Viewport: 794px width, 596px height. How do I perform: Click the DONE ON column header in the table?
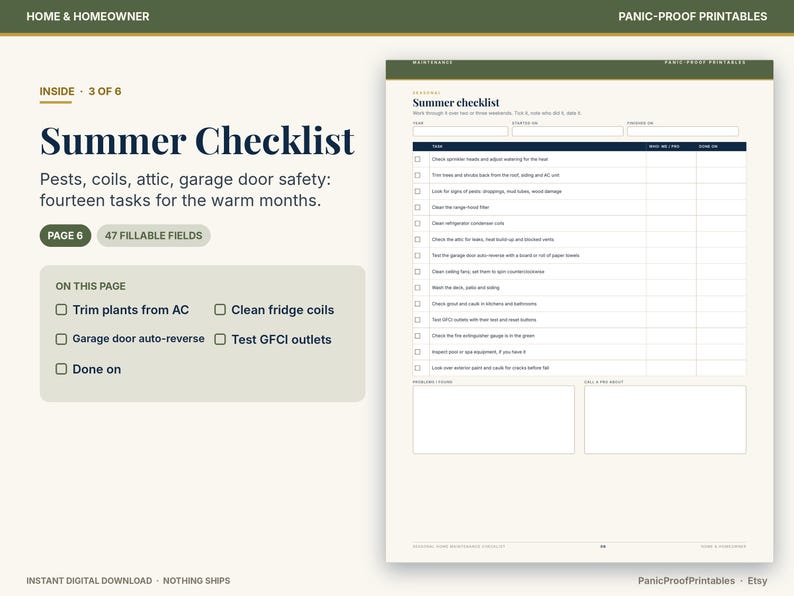[708, 146]
